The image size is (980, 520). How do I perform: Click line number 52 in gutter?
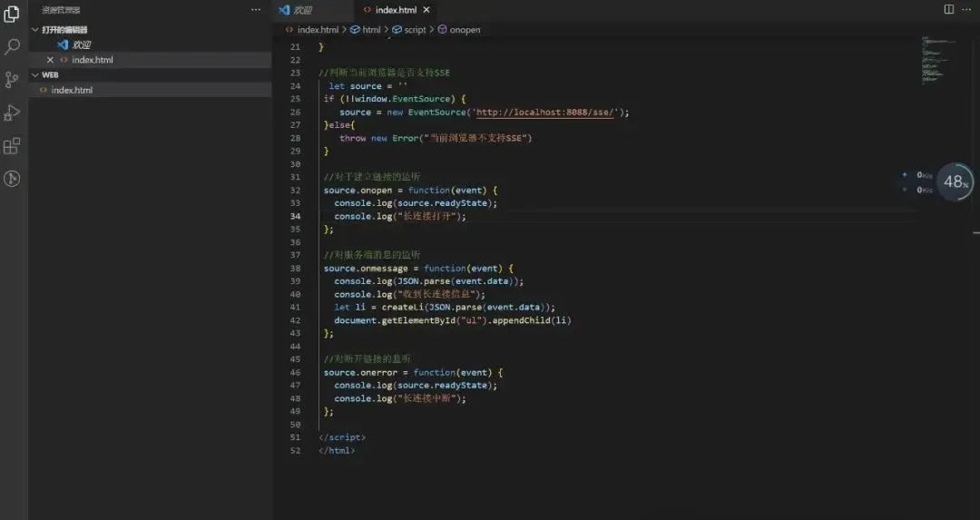tap(295, 451)
